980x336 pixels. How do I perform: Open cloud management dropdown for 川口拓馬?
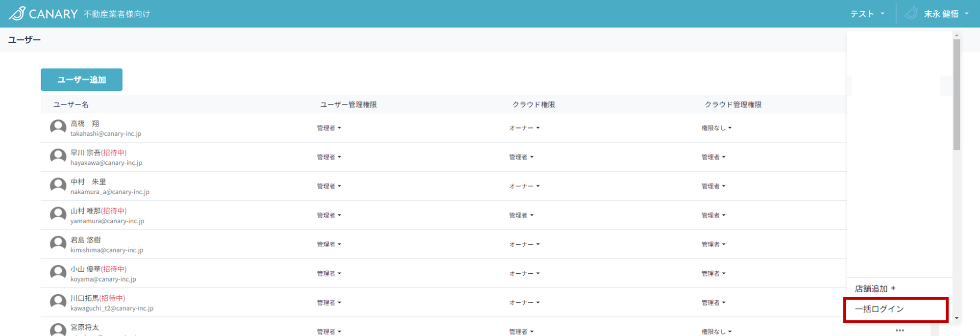(x=713, y=303)
